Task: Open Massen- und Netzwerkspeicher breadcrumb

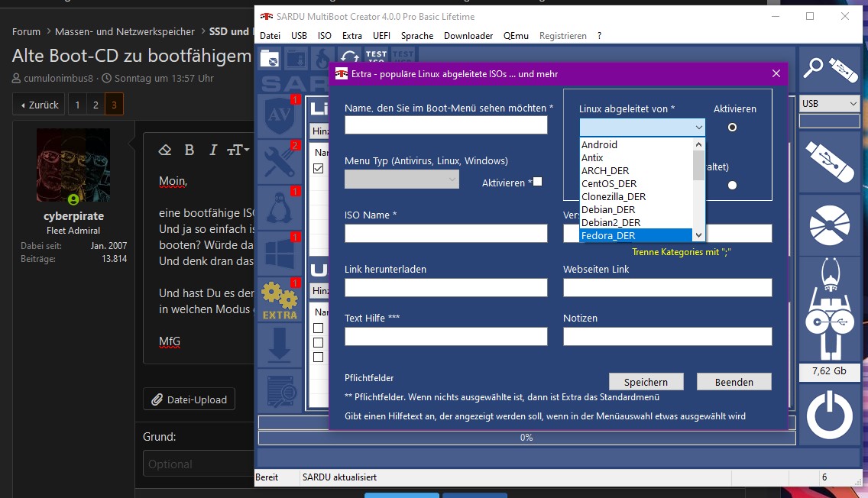Action: [x=125, y=31]
